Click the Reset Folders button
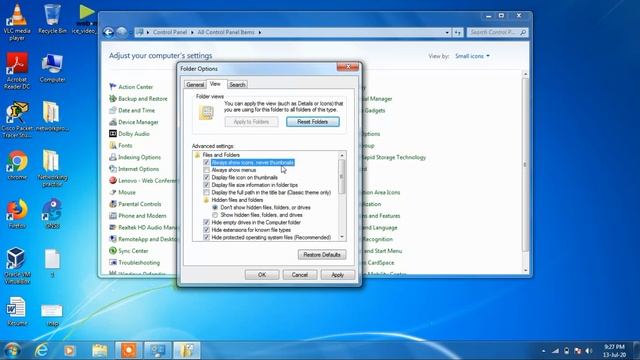Screen dimensions: 640x360 313,122
